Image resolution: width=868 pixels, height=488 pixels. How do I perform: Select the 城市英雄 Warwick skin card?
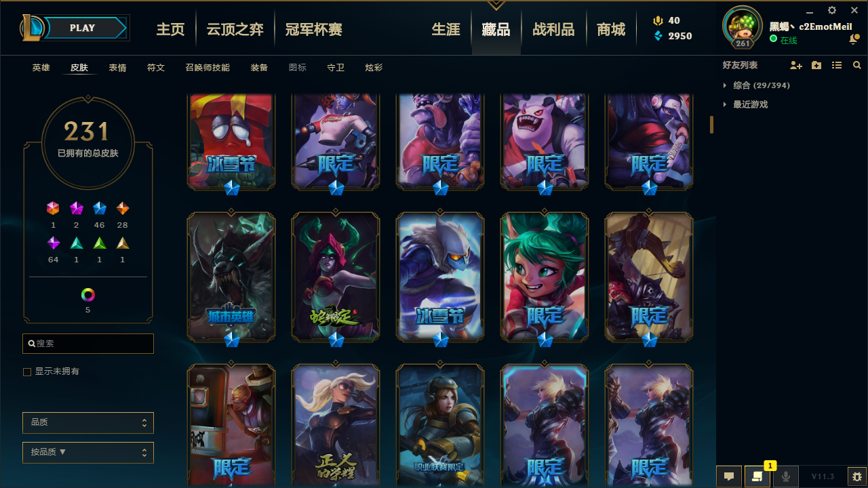click(x=231, y=277)
